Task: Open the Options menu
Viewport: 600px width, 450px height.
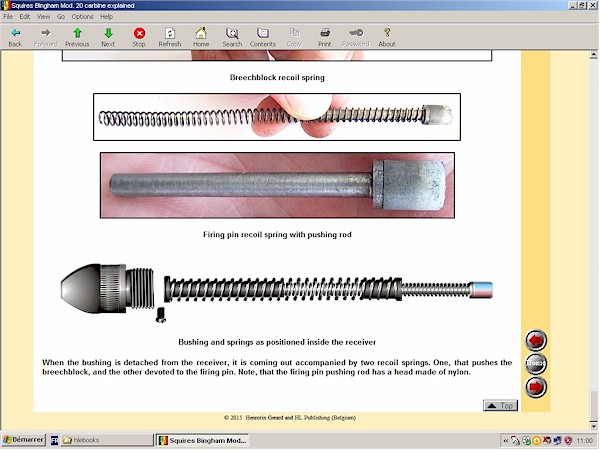Action: 82,16
